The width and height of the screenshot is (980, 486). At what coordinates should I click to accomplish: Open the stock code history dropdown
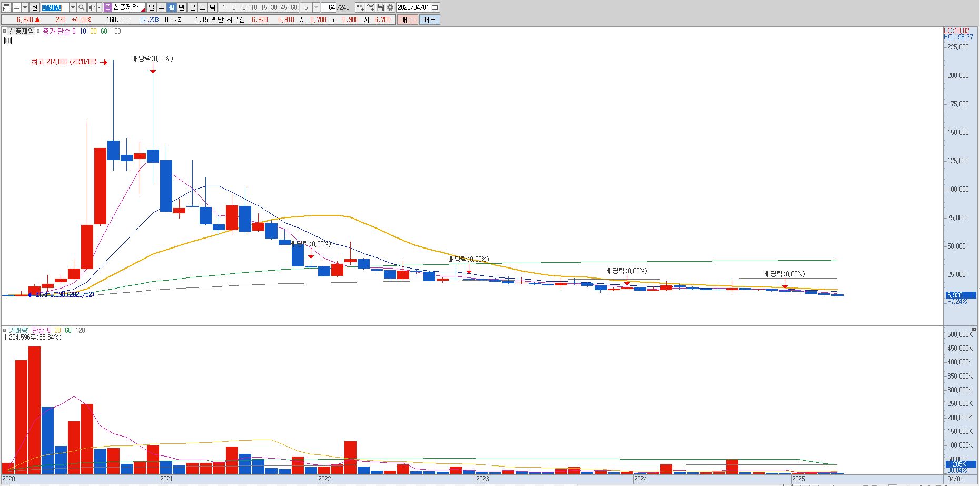73,7
